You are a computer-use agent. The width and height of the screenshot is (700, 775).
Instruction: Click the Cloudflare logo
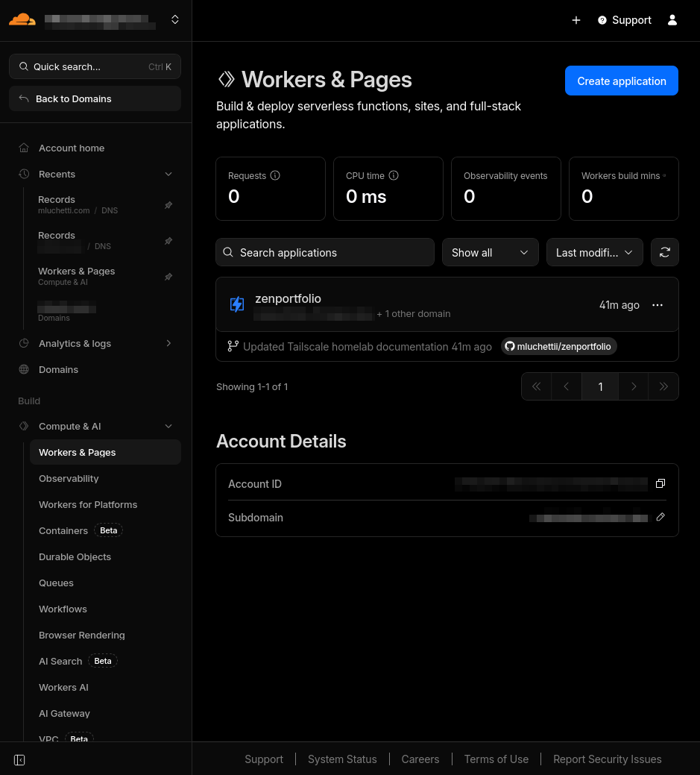click(x=22, y=20)
